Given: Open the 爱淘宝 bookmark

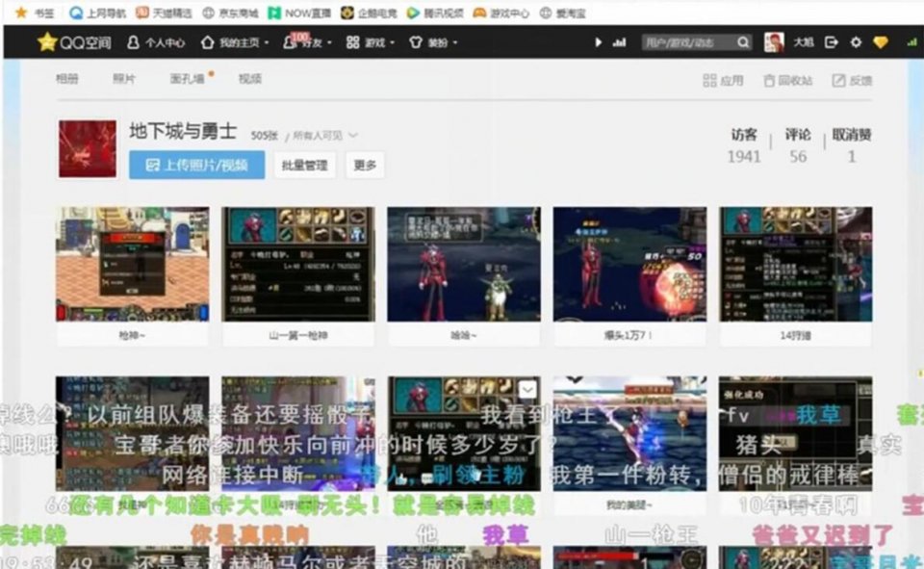Looking at the screenshot, I should 563,13.
